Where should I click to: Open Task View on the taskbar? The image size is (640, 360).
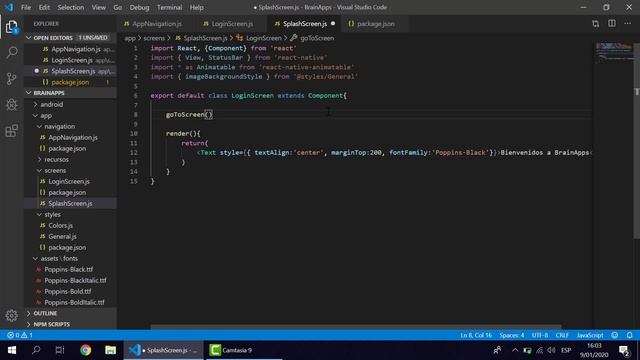pyautogui.click(x=60, y=350)
